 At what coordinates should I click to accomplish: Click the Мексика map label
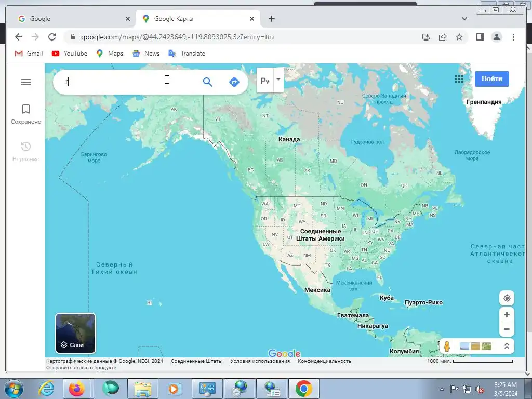point(317,290)
